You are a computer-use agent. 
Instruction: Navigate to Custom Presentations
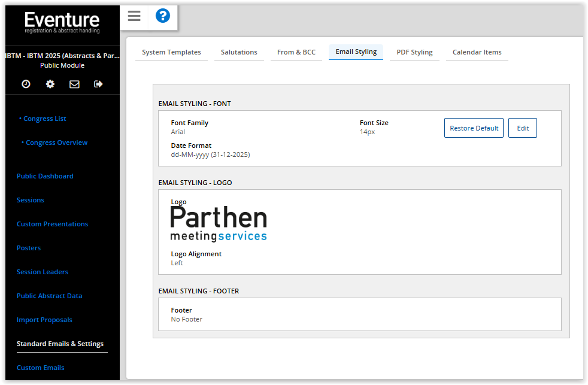(x=53, y=224)
